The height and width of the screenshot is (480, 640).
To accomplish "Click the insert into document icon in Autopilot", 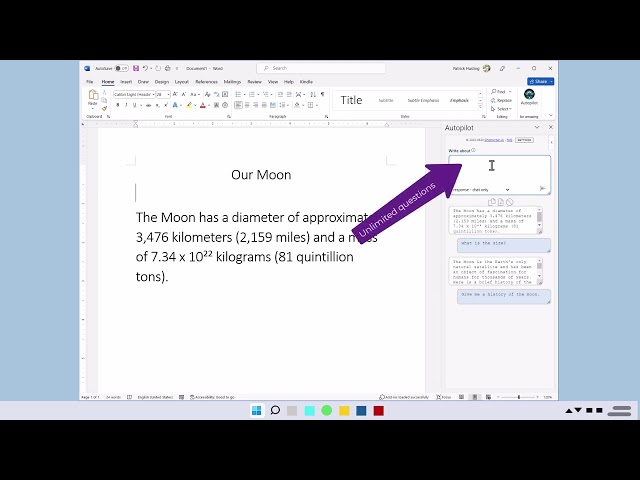I will pos(500,202).
